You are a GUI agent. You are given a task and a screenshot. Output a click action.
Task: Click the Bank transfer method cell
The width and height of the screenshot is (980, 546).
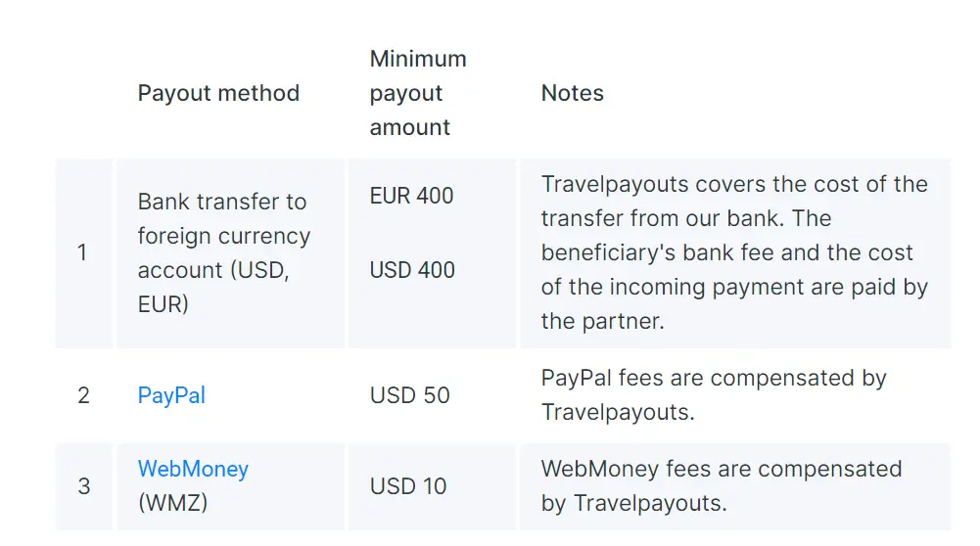(x=222, y=202)
